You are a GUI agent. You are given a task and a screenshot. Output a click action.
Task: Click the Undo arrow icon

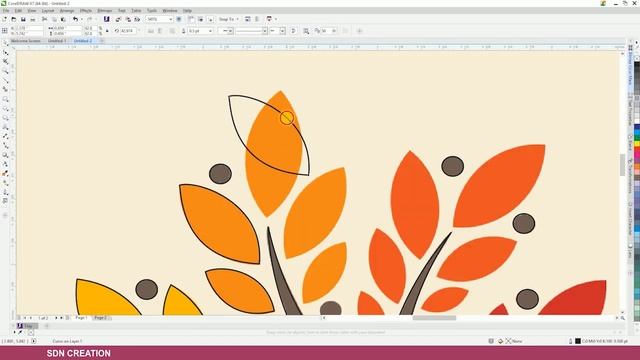[75, 19]
